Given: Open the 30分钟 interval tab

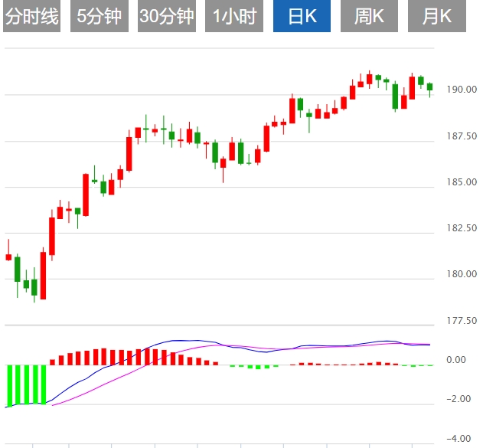Looking at the screenshot, I should pos(167,16).
